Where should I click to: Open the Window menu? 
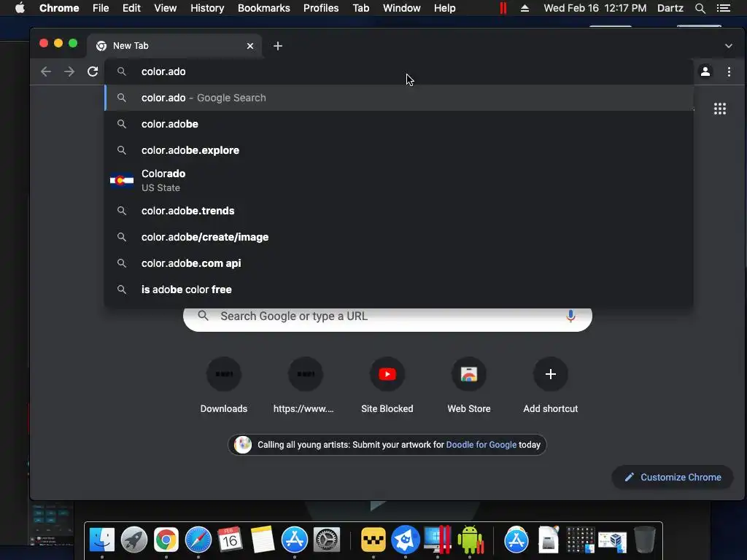coord(402,8)
